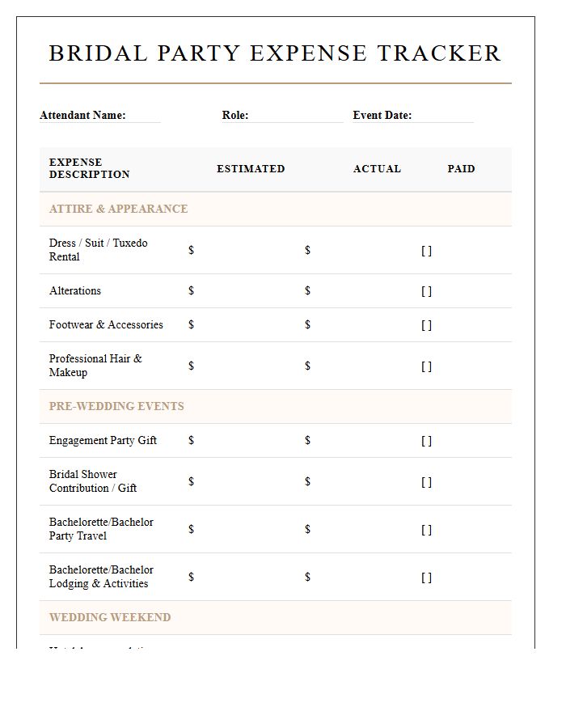Viewport: 566px width, 728px height.
Task: Check Paid box for Engagement Party Gift
Action: point(426,441)
